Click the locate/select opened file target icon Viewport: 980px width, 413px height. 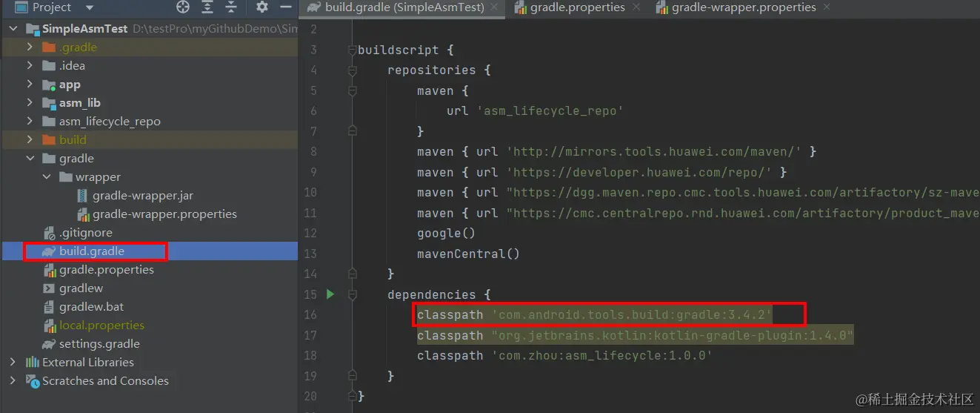(183, 7)
